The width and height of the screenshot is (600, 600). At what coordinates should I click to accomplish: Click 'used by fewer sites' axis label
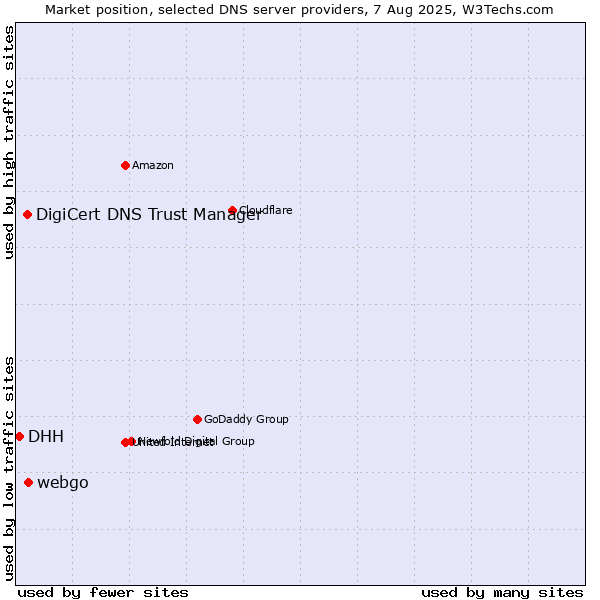click(x=103, y=593)
